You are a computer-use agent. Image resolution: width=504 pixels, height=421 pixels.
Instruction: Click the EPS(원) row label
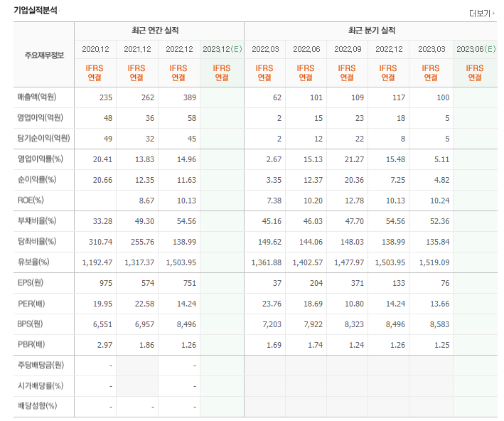pos(31,283)
